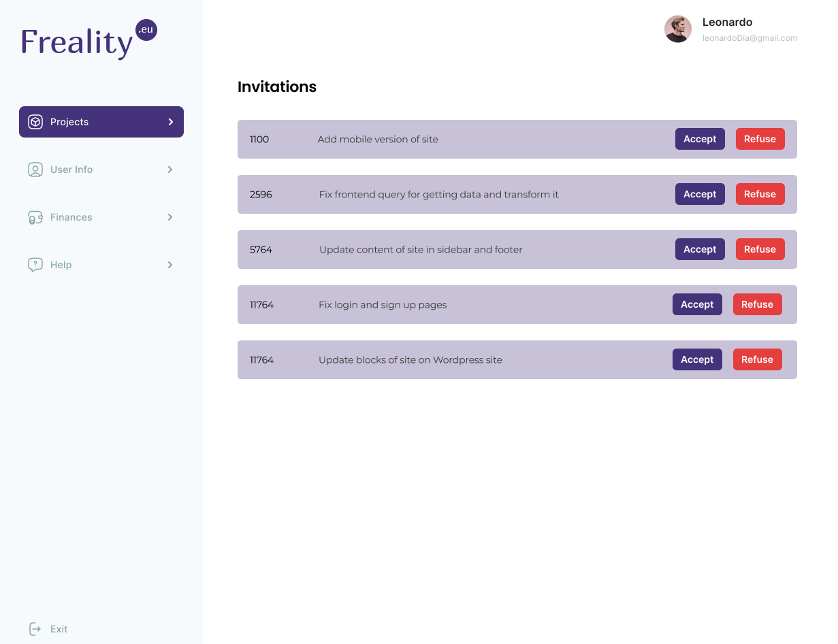Select the Help menu item
The height and width of the screenshot is (644, 838).
(61, 265)
